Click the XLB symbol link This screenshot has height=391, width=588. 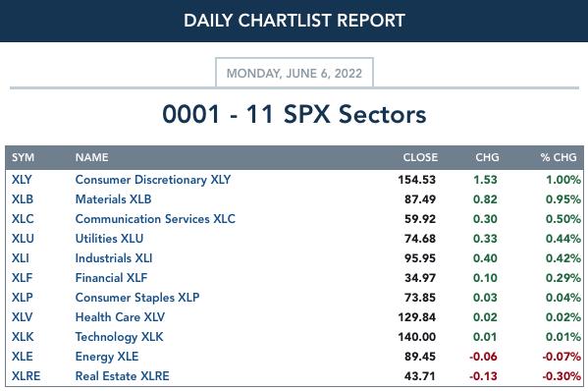[23, 199]
